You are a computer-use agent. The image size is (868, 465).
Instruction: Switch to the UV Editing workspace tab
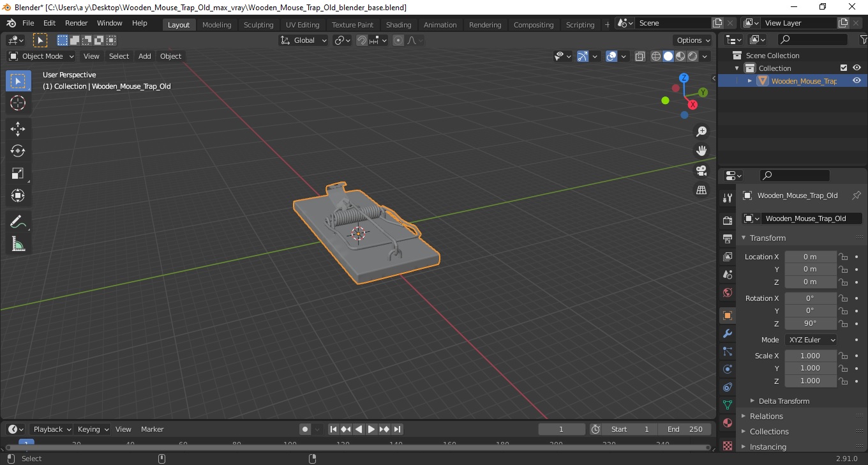(303, 25)
